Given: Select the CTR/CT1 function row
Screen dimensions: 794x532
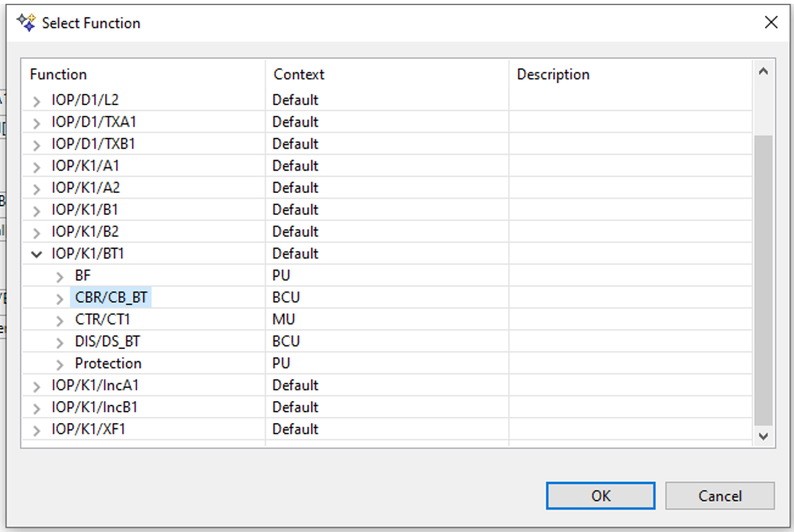Looking at the screenshot, I should [102, 319].
